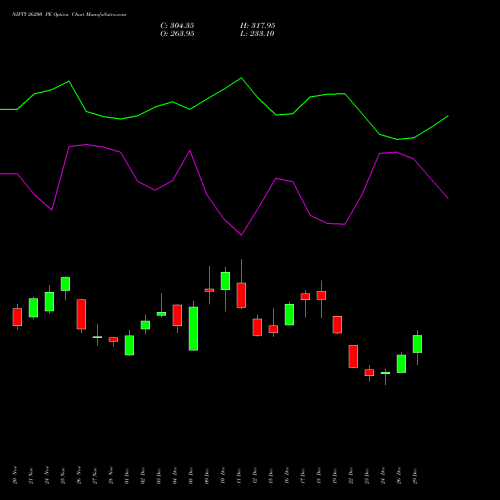The image size is (500, 500).
Task: Click the magenta indicator line's lowest trough
Action: point(241,235)
